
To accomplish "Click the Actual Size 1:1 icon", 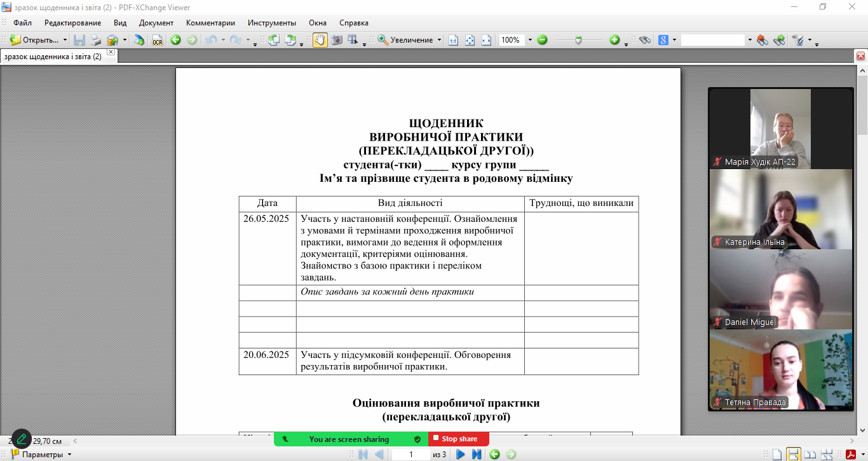I will coord(454,40).
